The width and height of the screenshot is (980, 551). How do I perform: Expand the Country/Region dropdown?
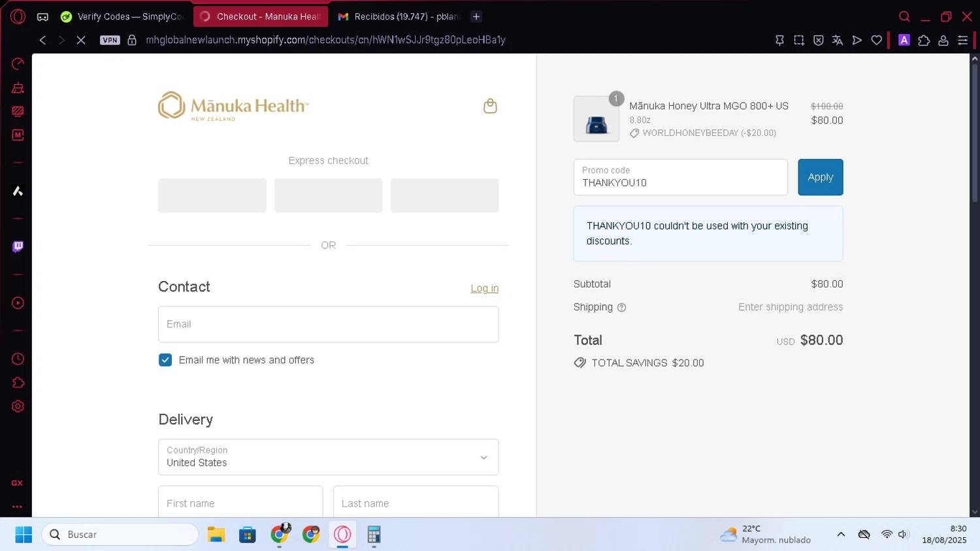pos(329,457)
